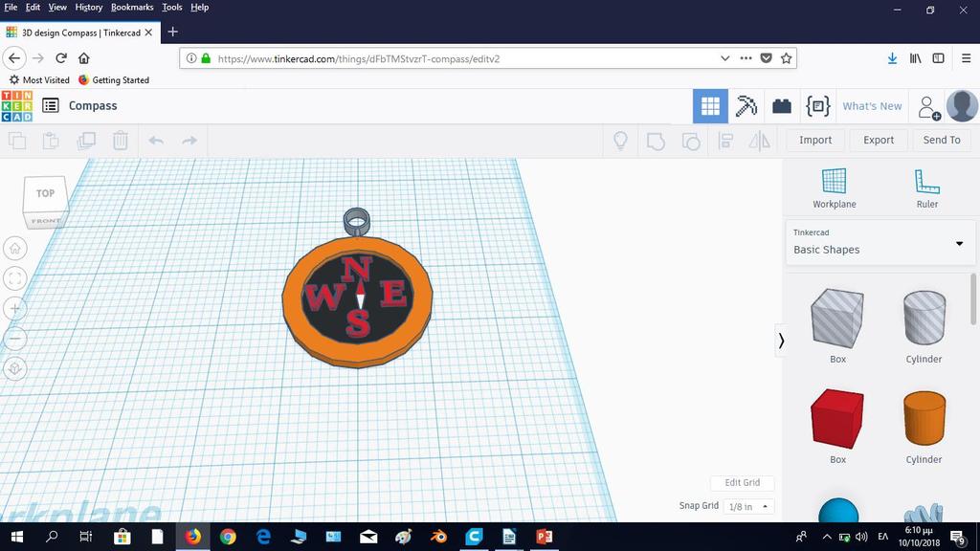Open Snap Grid 1/8 in dropdown

[748, 506]
